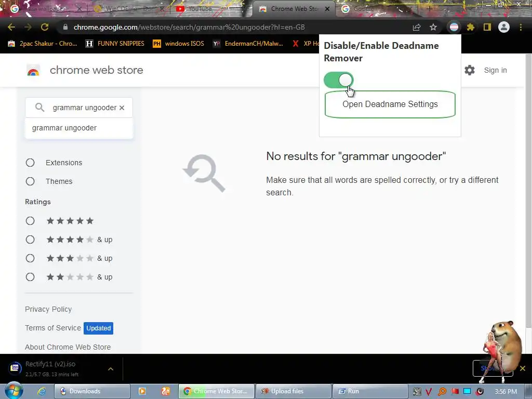Open the Downloads taskbar window
This screenshot has width=532, height=399.
(92, 391)
